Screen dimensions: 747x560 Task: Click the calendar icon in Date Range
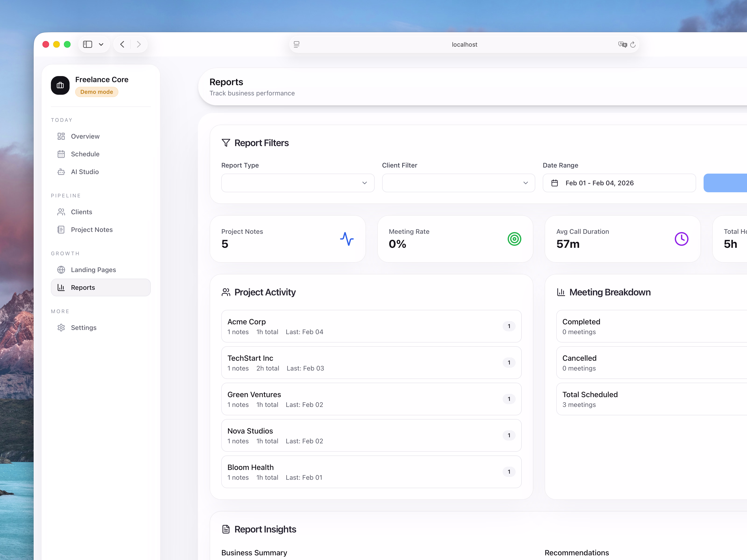(x=554, y=183)
